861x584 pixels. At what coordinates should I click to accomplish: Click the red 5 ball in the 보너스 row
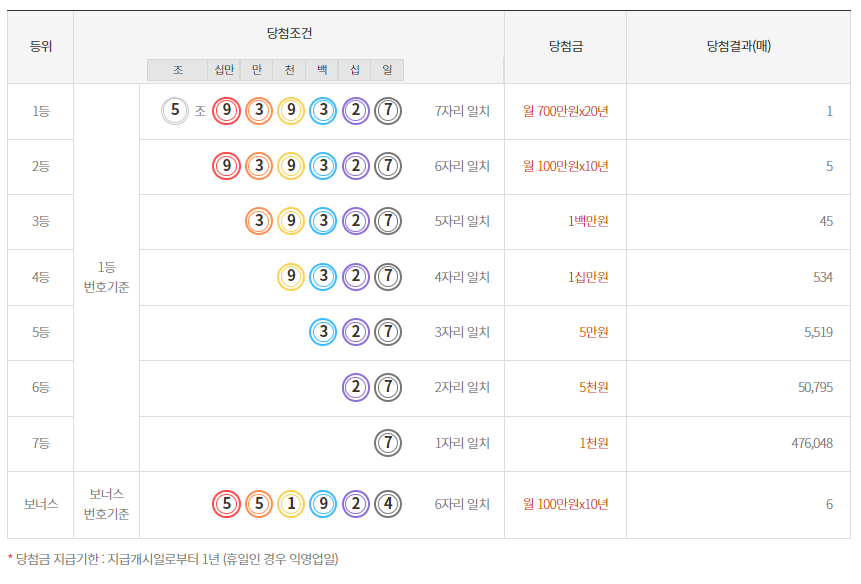point(226,504)
